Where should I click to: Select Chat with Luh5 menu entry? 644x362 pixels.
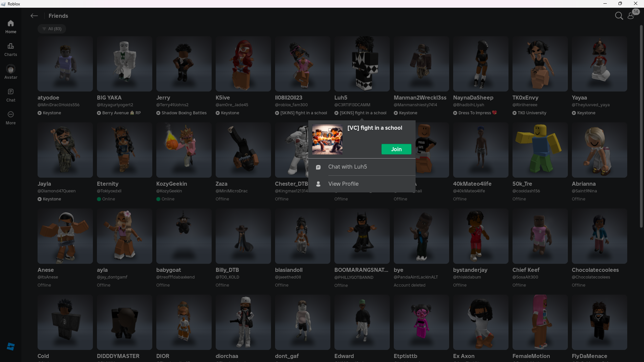pos(347,167)
